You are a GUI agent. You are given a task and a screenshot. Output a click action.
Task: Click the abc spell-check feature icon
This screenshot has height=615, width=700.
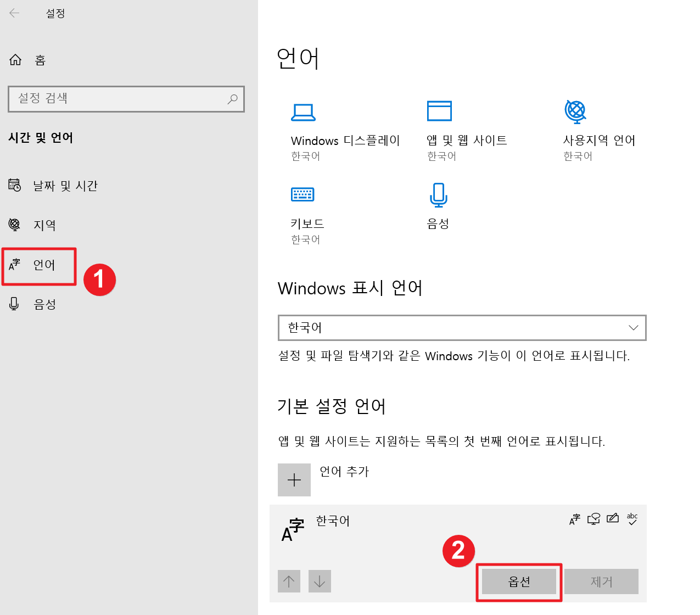pos(632,519)
